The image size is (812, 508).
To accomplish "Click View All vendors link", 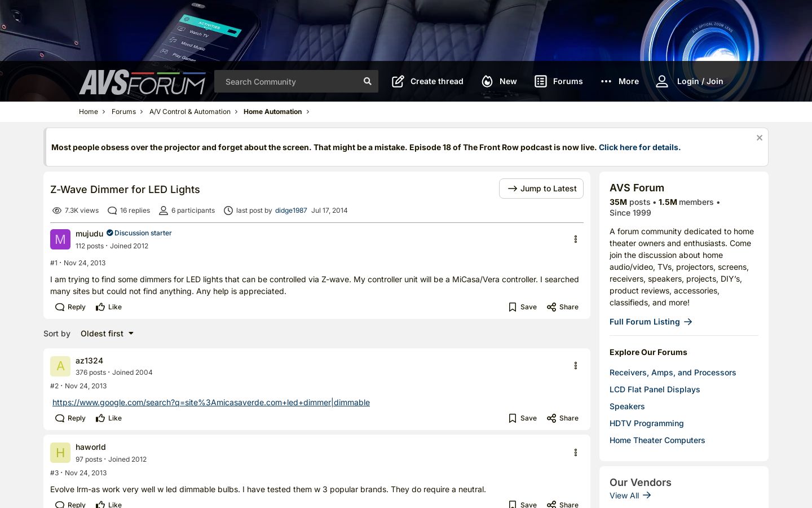I will click(x=630, y=496).
